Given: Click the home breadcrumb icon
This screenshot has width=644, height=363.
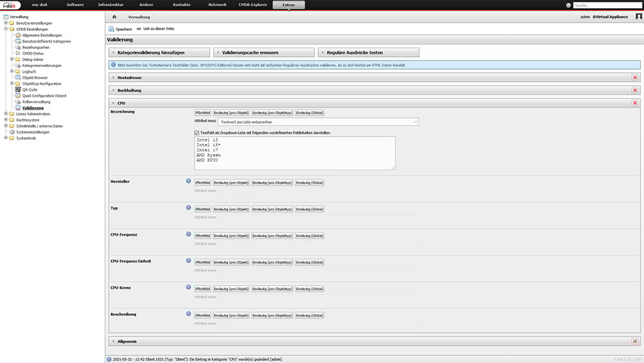Looking at the screenshot, I should [114, 17].
